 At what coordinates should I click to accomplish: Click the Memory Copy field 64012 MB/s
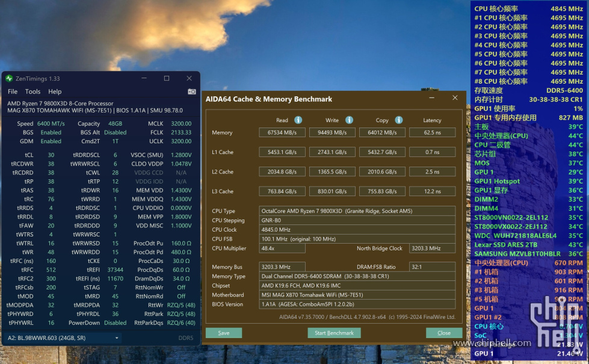tap(382, 132)
